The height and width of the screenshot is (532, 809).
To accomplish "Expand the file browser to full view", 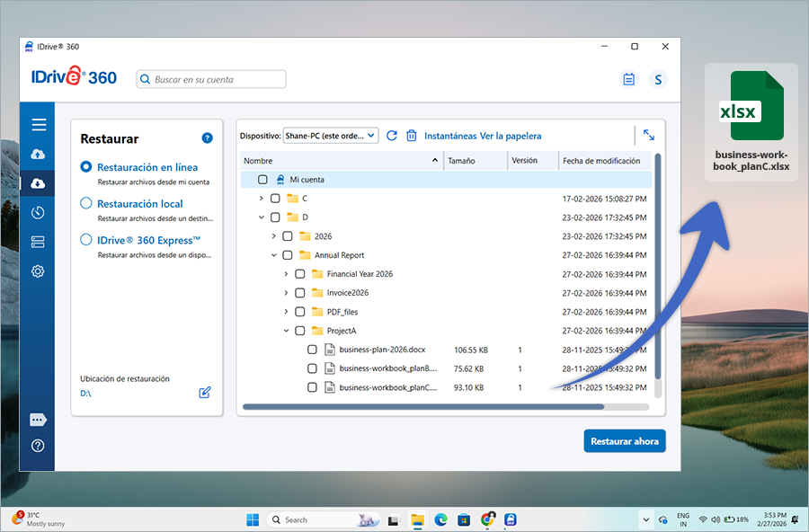I will coord(648,136).
